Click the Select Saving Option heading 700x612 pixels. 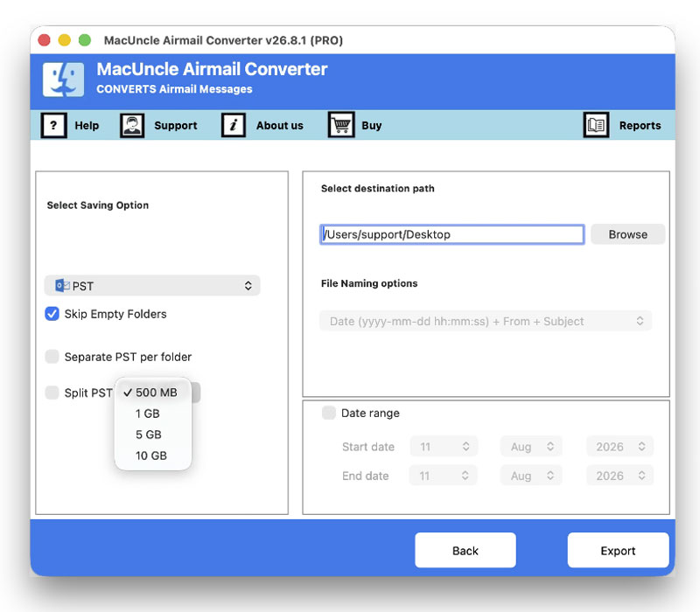click(98, 205)
